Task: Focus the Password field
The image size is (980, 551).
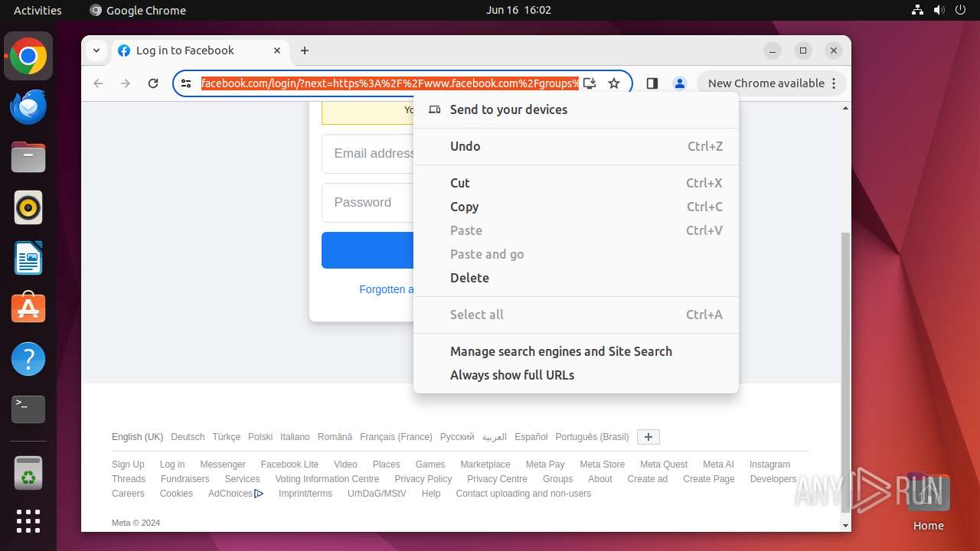Action: (x=367, y=203)
